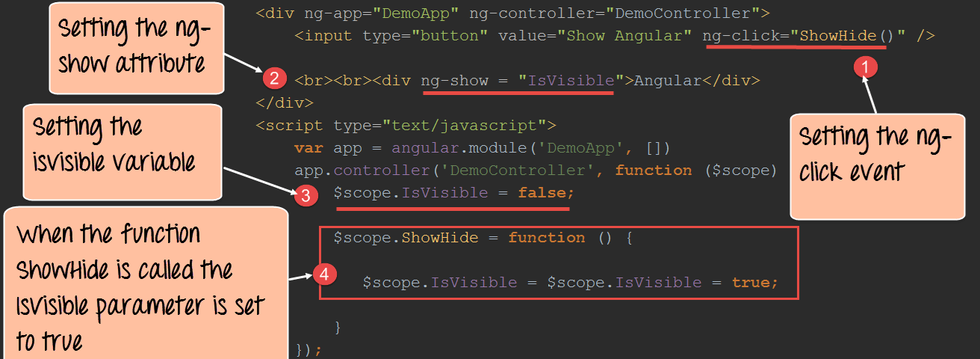980x359 pixels.
Task: Click the red circle marker numbered 2
Action: pyautogui.click(x=274, y=78)
